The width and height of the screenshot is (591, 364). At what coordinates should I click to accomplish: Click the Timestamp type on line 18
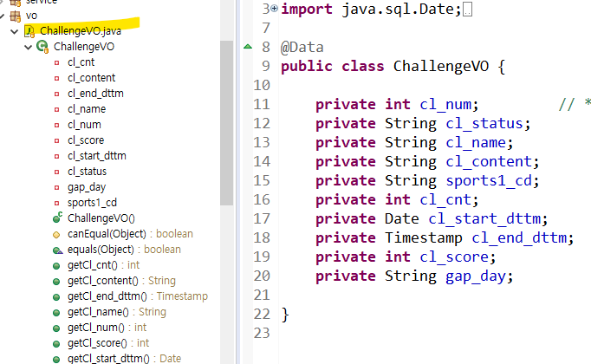(x=423, y=238)
